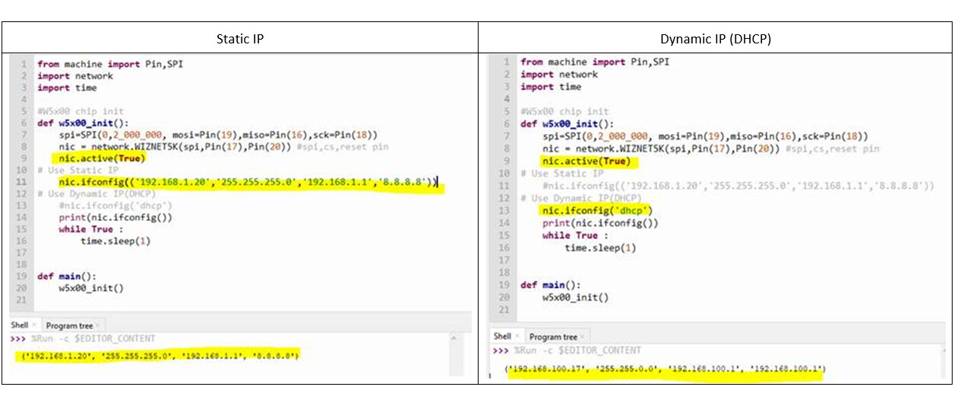Click time.sleep(1) in Static IP editor

point(115,241)
